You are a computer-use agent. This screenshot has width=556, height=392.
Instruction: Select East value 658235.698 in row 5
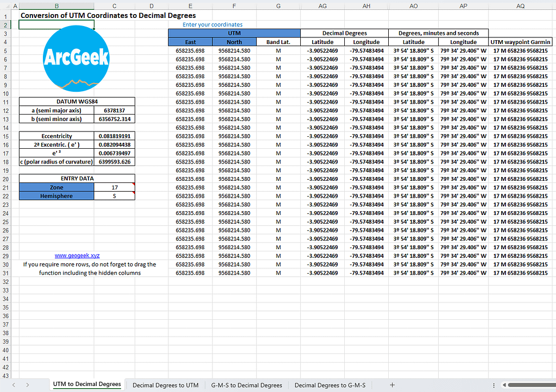pos(191,50)
